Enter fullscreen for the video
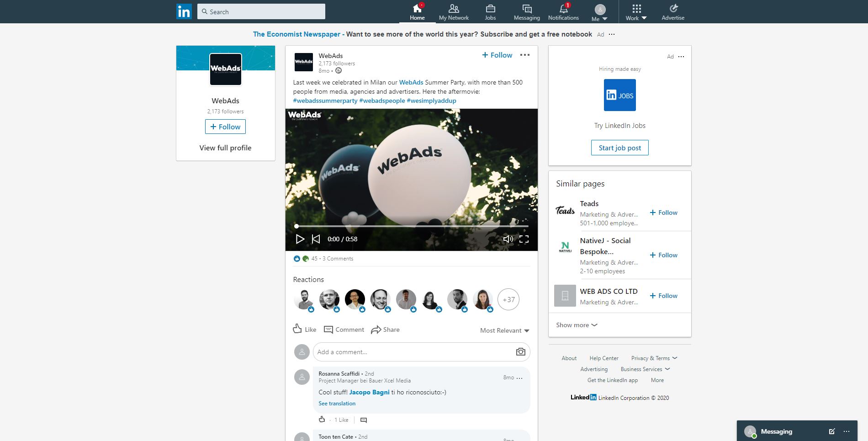Screen dimensions: 868x441 click(524, 239)
